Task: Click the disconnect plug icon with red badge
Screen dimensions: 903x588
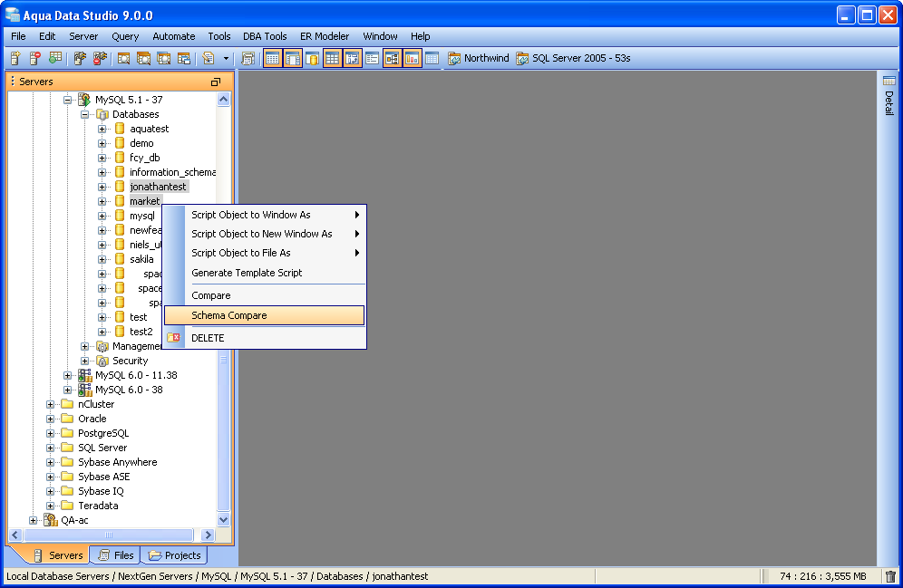Action: [x=101, y=58]
